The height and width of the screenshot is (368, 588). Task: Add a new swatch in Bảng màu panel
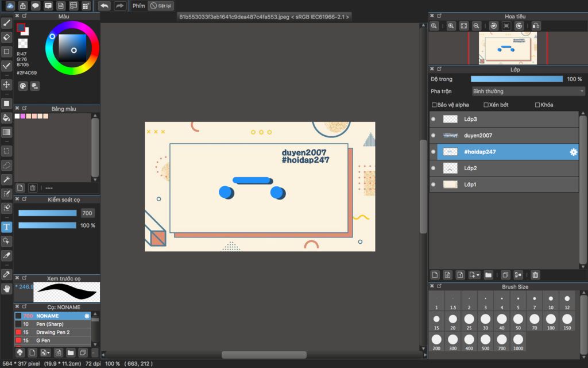tap(20, 188)
